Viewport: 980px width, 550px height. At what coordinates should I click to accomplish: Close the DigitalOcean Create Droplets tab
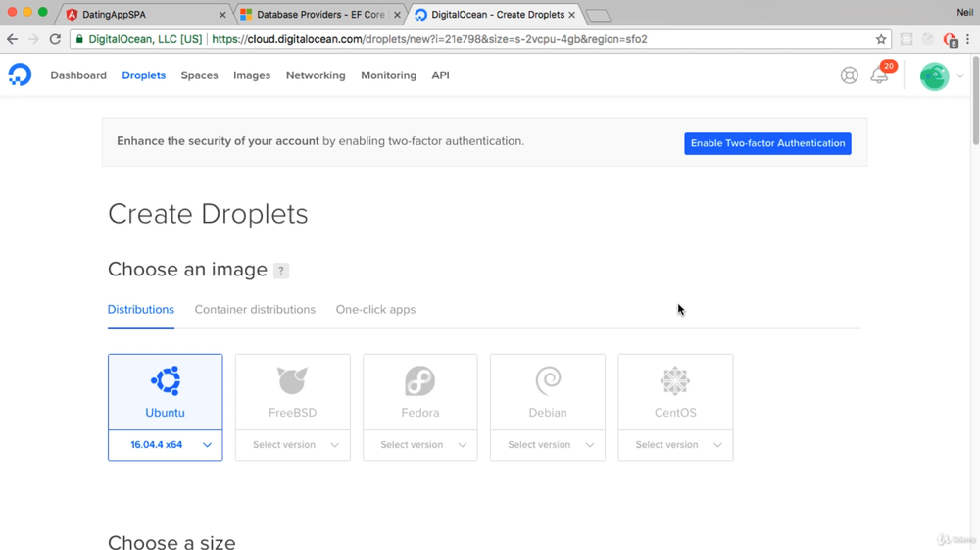point(572,15)
